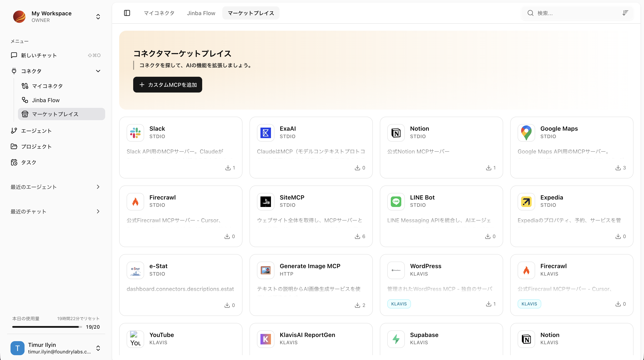Viewport: 644px width, 360px height.
Task: Open the ExaAI connector card title
Action: [287, 129]
